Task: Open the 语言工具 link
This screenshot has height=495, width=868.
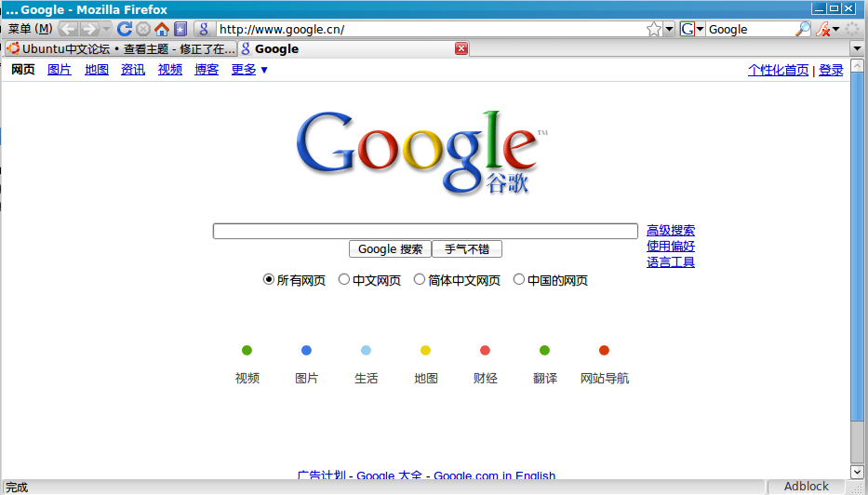Action: [671, 261]
